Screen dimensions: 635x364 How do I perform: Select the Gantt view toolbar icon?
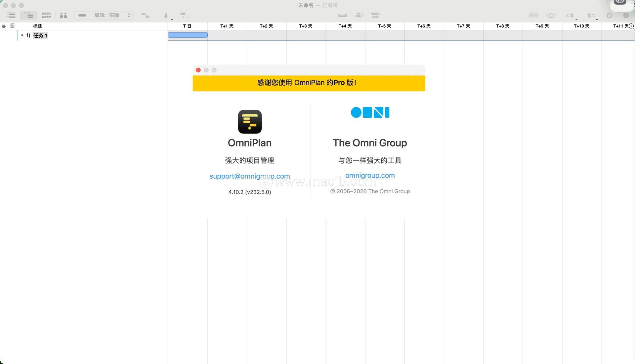[29, 15]
